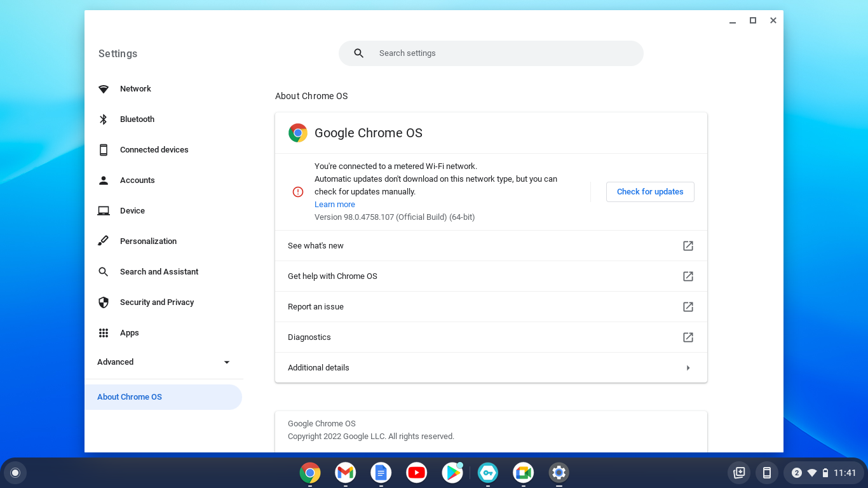Open Play Store from the shelf
This screenshot has height=488, width=868.
pos(452,473)
